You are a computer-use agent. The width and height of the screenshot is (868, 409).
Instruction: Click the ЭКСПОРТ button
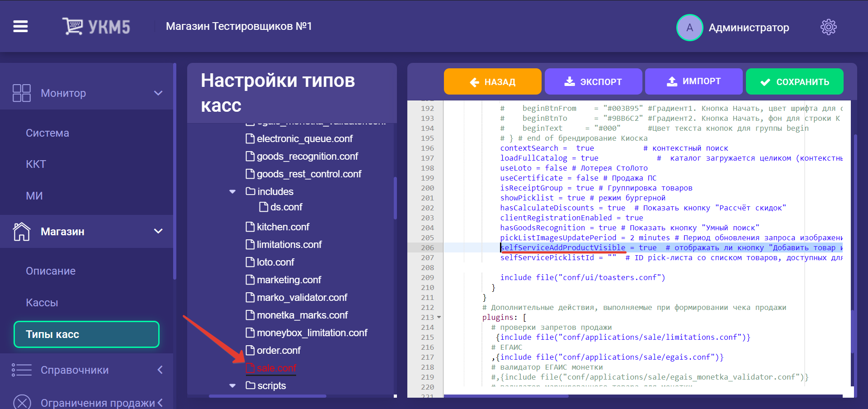(593, 81)
